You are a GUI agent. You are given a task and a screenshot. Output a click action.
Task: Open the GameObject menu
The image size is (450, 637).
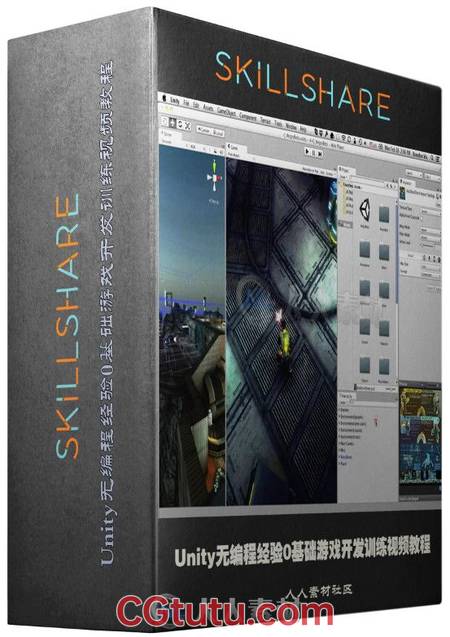227,110
